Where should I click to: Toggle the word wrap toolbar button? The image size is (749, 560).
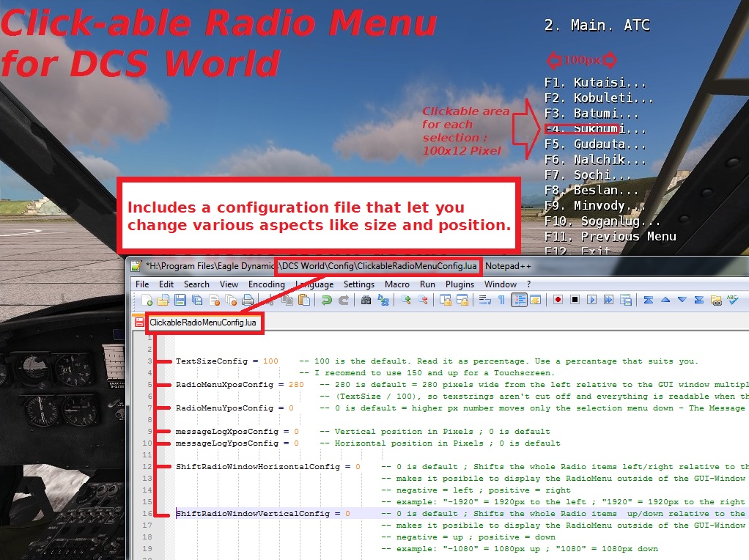[x=484, y=300]
